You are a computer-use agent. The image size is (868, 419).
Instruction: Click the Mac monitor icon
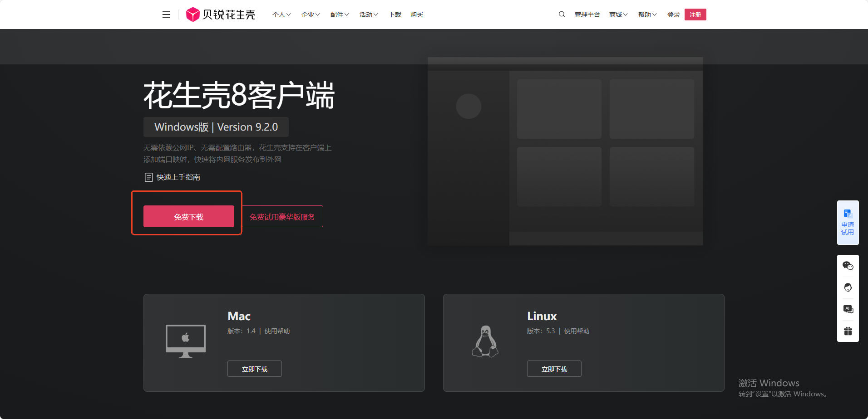click(186, 341)
